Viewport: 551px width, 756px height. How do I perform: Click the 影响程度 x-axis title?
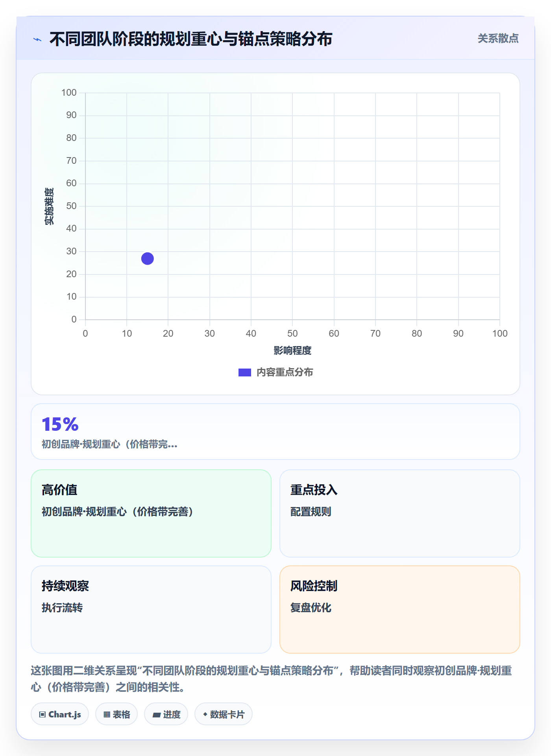pos(292,350)
